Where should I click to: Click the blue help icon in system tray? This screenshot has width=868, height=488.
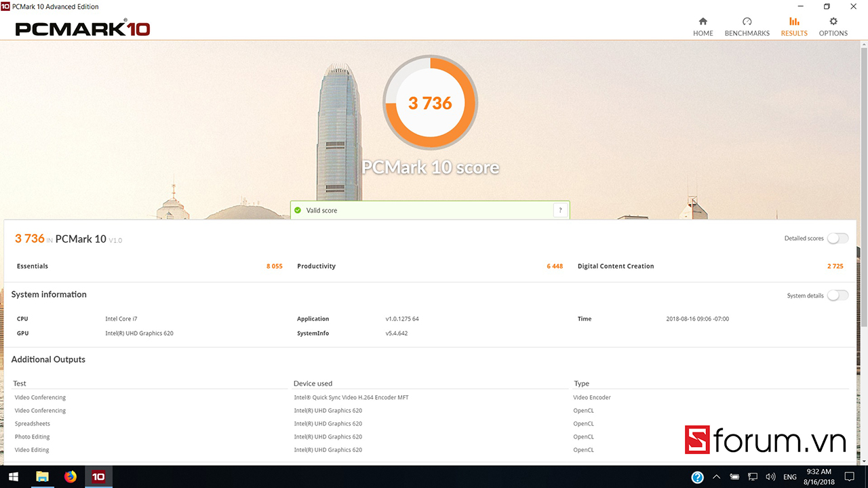pos(697,477)
